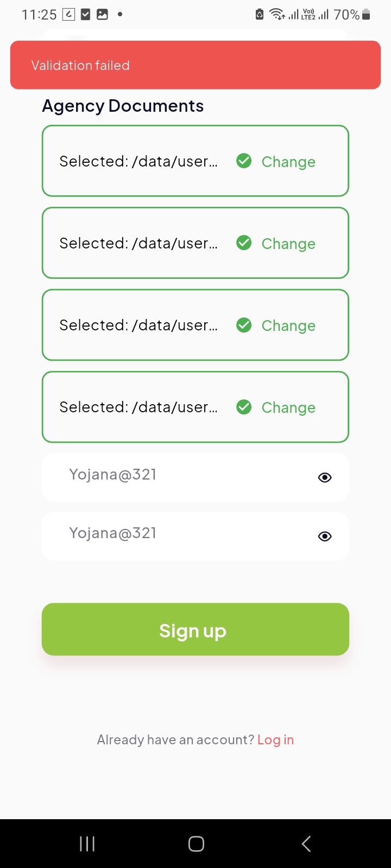Change the second agency document
Viewport: 391px width, 868px height.
(288, 244)
